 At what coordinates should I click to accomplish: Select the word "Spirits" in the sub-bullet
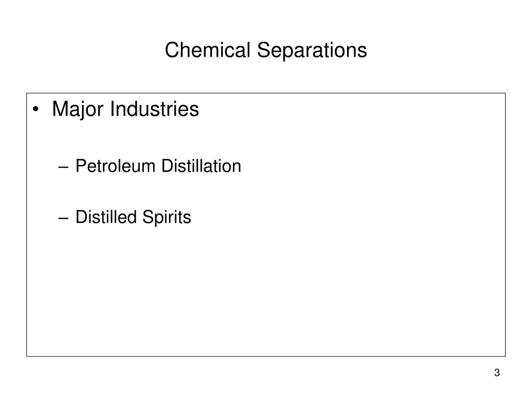167,218
